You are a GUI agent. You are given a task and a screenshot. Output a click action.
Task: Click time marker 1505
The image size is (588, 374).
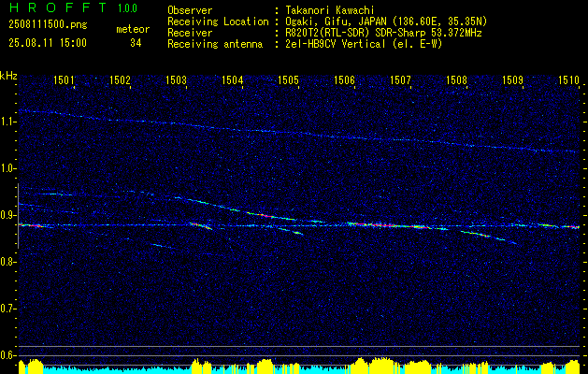coord(289,79)
